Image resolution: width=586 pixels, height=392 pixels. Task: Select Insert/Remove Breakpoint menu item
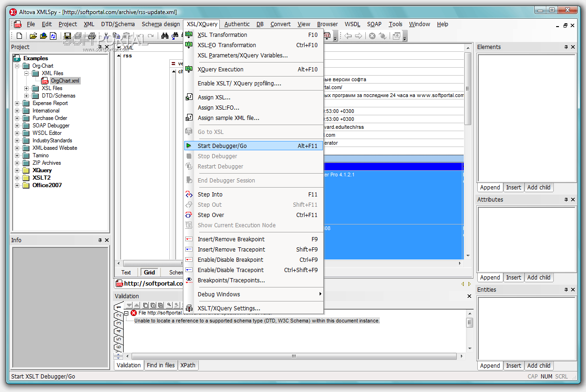point(253,239)
